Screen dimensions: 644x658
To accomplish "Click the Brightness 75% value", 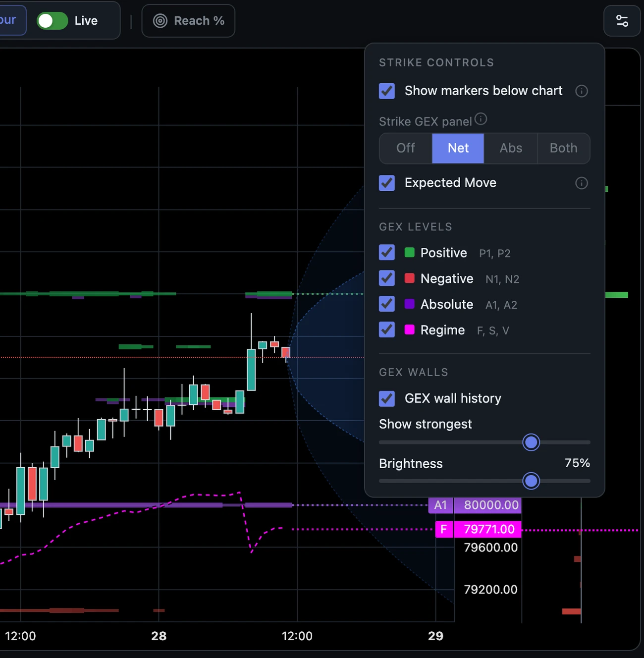I will click(577, 463).
